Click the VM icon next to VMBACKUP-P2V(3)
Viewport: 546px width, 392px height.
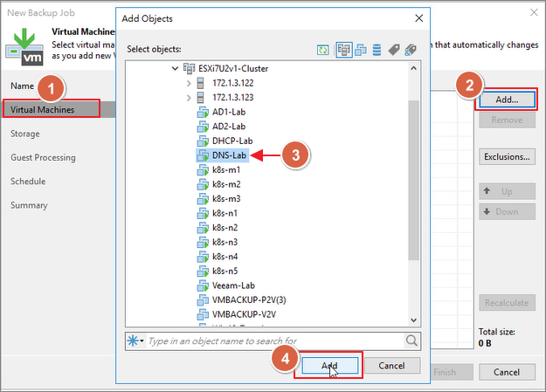point(203,300)
